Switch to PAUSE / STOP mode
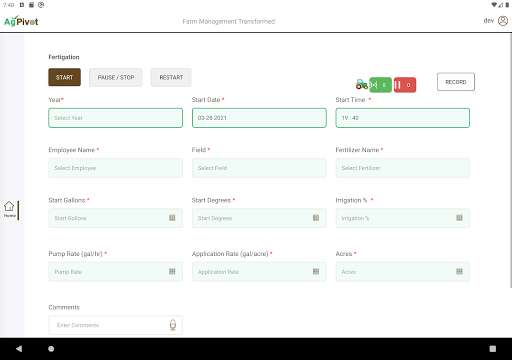 [x=116, y=77]
